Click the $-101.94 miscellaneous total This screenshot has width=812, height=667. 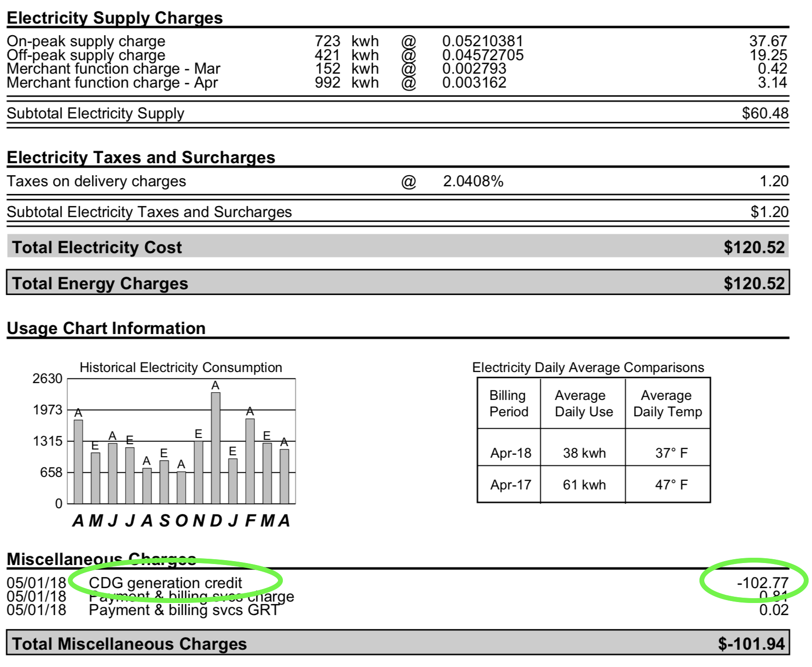coord(751,644)
